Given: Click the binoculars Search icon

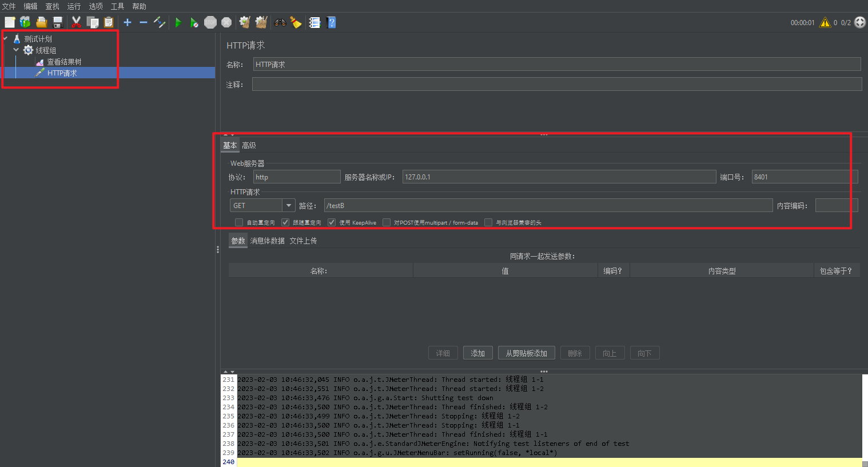Looking at the screenshot, I should (280, 22).
